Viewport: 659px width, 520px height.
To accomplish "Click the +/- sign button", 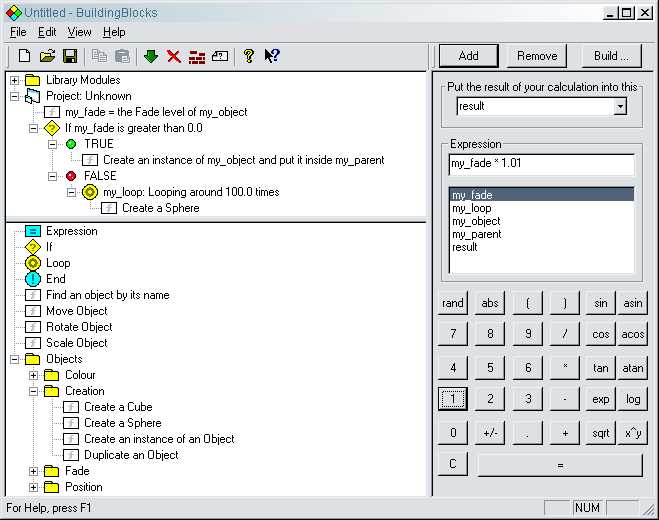I will (490, 433).
